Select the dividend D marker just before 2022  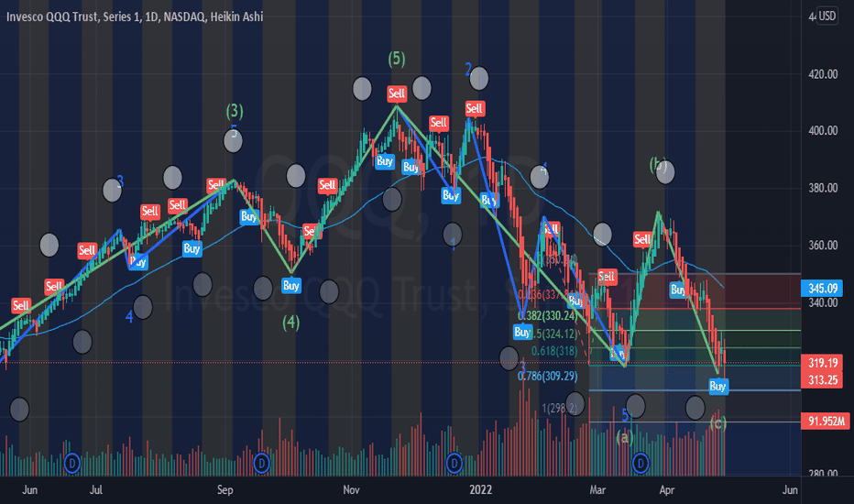tap(454, 464)
